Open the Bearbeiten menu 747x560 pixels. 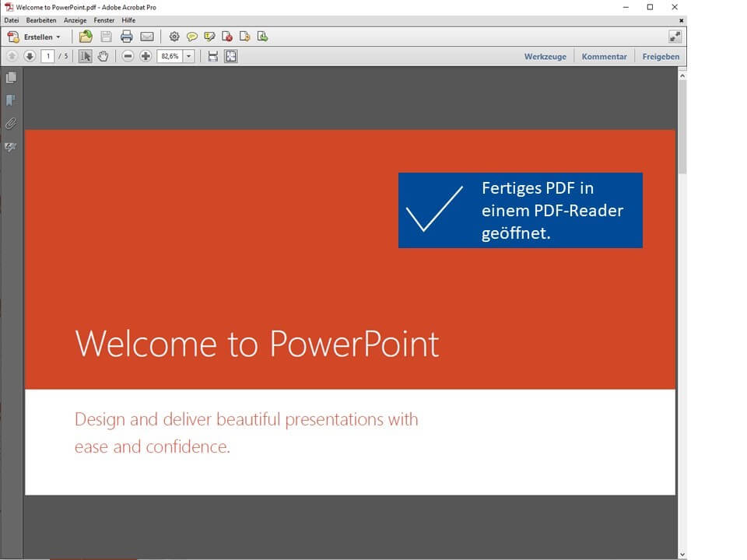pos(41,20)
